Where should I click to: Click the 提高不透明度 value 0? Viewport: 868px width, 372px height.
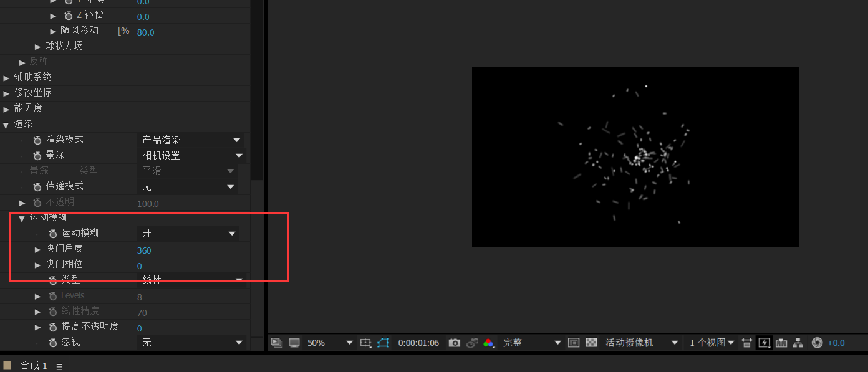pos(140,328)
